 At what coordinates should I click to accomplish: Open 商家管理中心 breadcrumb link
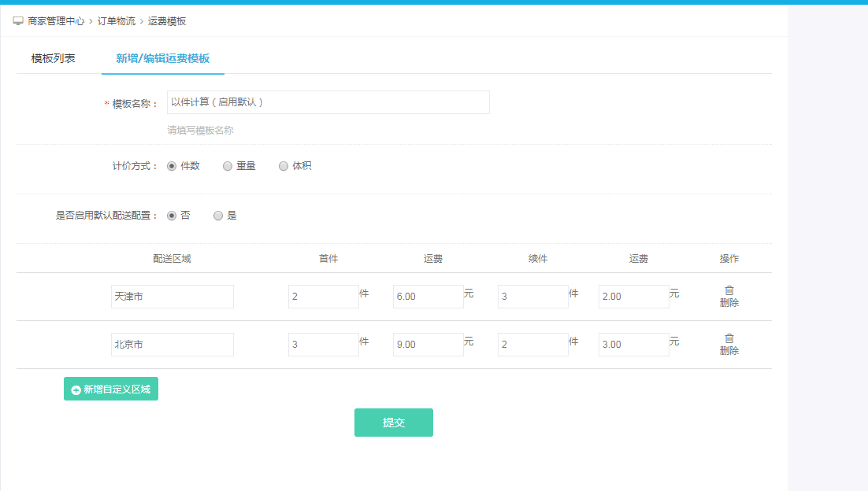click(56, 21)
